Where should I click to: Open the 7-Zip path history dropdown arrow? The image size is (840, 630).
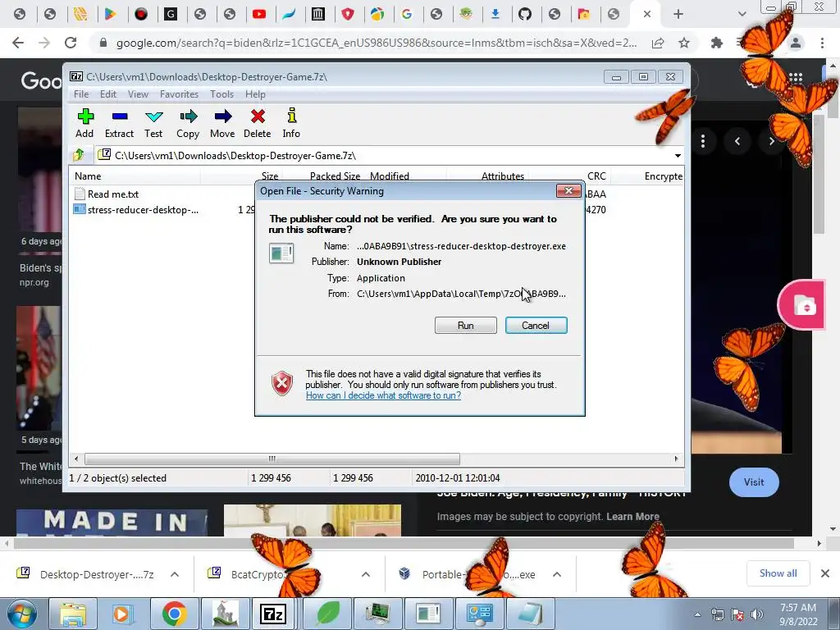click(678, 156)
